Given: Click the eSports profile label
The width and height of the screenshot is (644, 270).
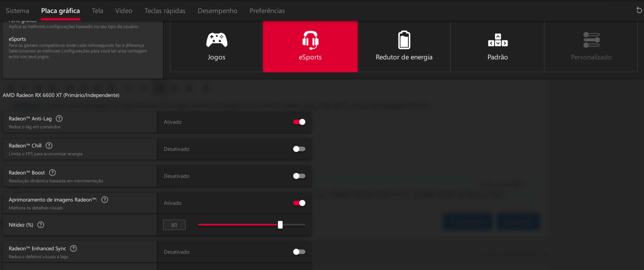Looking at the screenshot, I should coord(310,57).
